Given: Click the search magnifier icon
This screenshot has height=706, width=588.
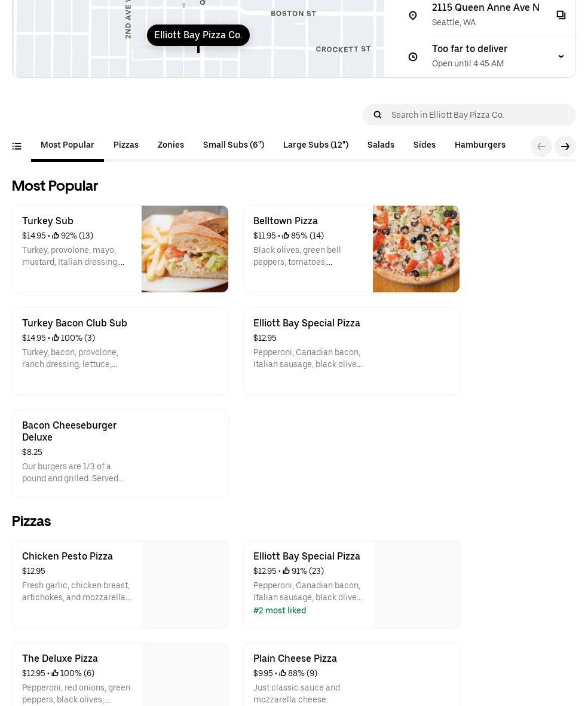Looking at the screenshot, I should click(378, 115).
